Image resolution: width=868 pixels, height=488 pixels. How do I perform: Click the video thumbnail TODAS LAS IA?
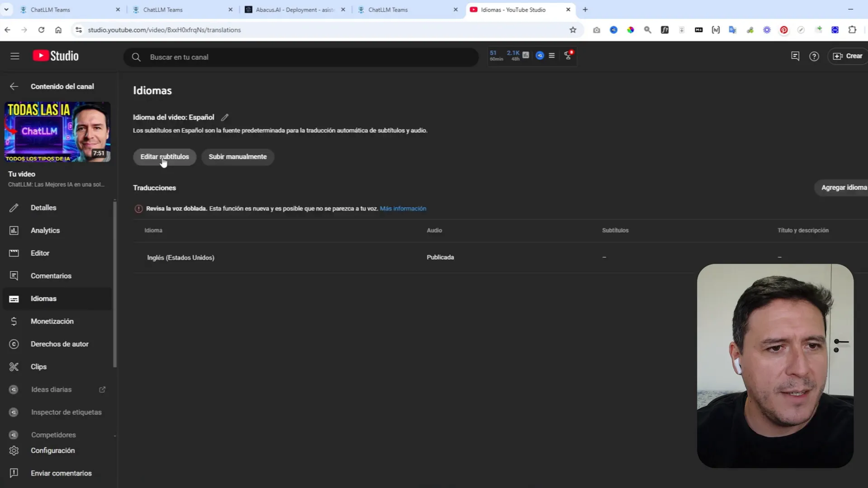pos(56,132)
